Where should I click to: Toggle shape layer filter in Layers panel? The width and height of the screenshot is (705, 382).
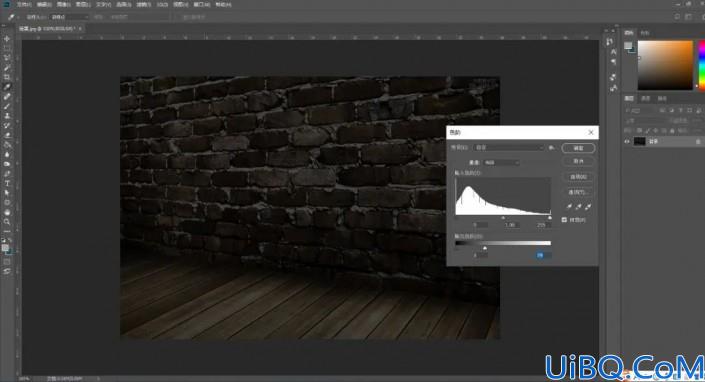(x=689, y=110)
